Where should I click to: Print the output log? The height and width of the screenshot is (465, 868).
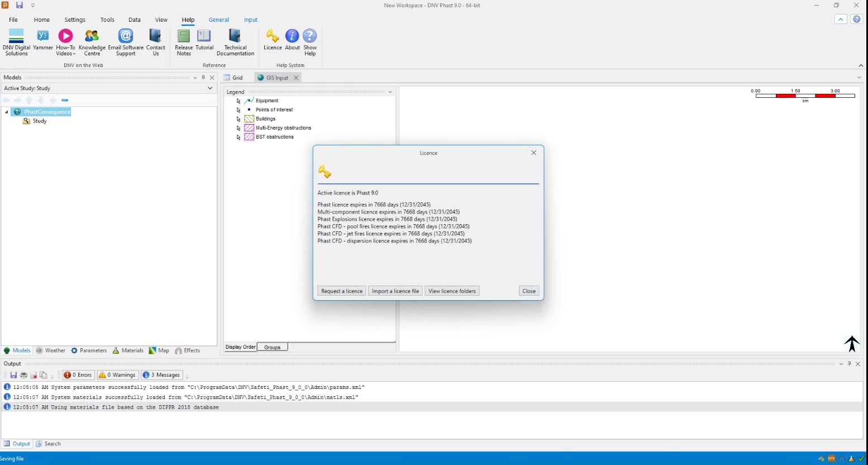23,375
